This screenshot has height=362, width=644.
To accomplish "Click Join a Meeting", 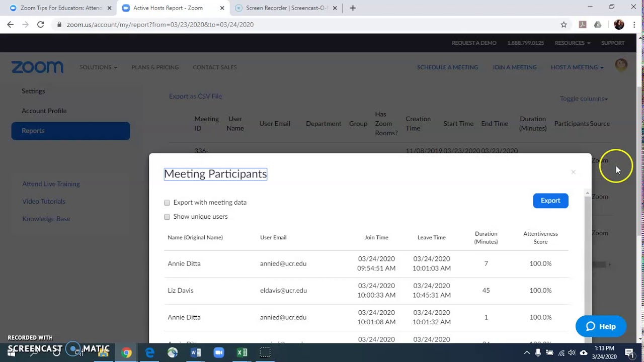I will tap(514, 67).
